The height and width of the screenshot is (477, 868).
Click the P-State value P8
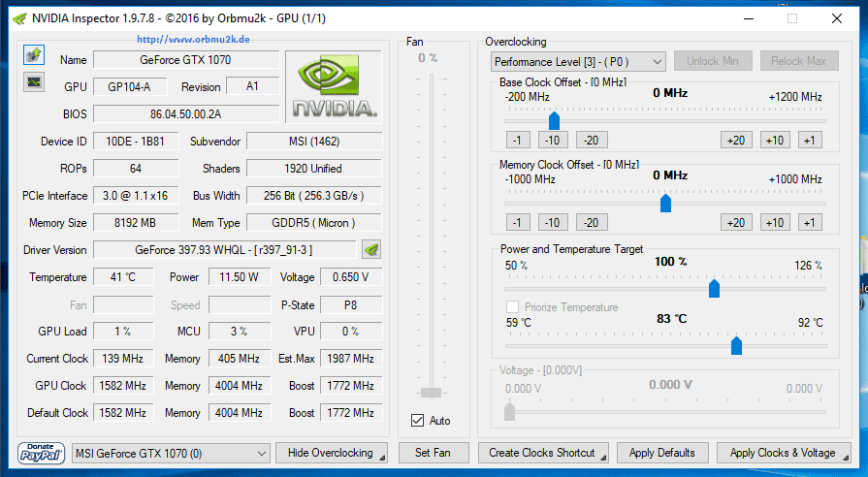coord(351,304)
